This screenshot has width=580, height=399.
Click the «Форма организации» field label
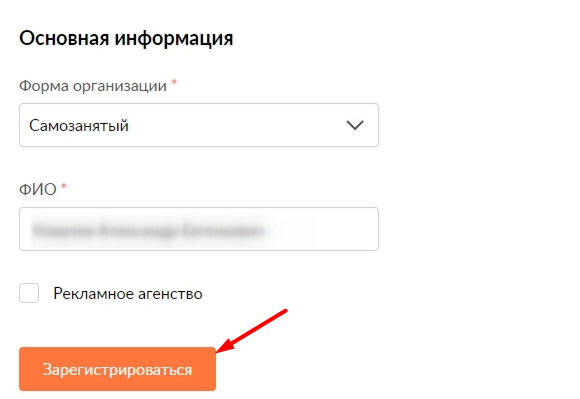[93, 86]
